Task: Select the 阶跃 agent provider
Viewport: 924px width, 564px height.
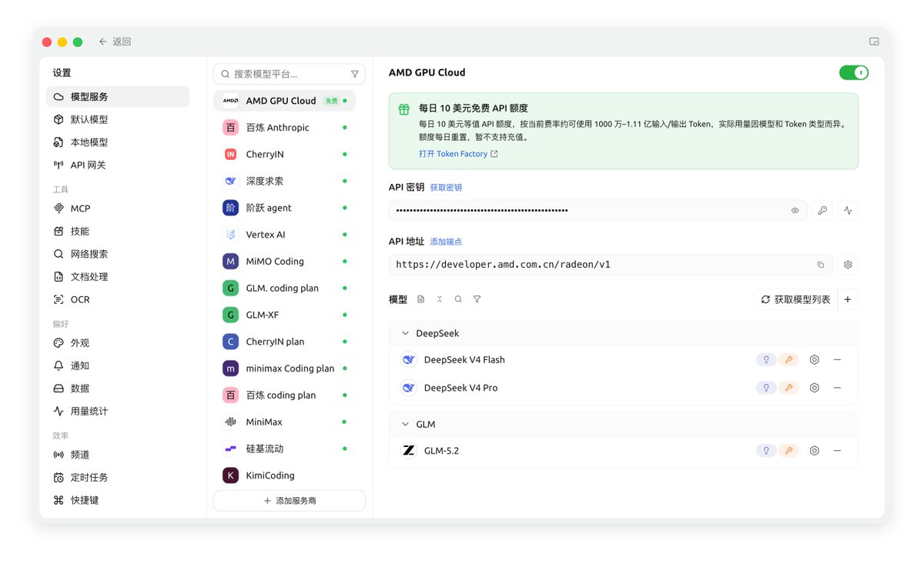Action: 285,208
